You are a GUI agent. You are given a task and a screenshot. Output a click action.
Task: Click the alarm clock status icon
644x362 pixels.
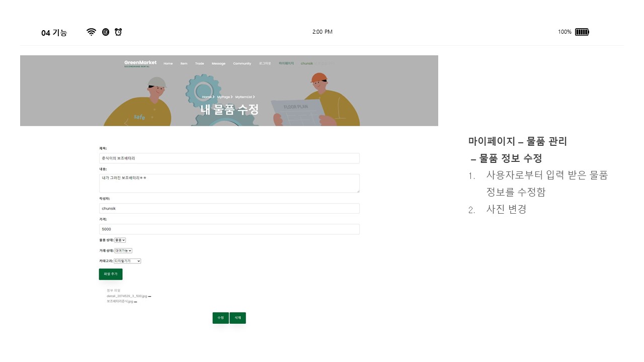pos(118,32)
